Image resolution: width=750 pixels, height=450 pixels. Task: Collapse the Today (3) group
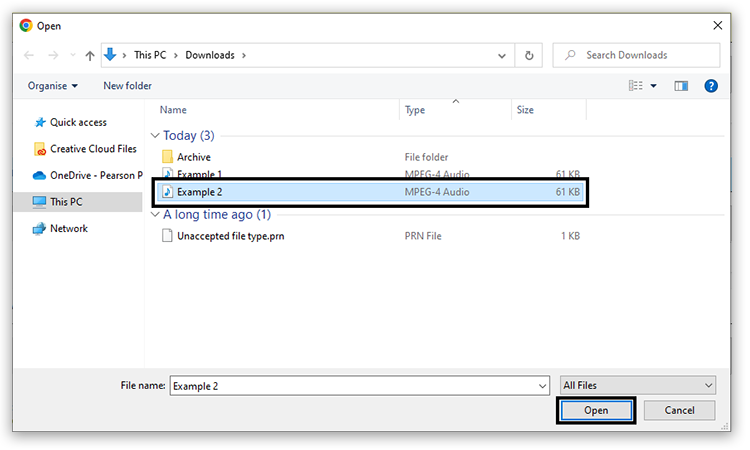(155, 135)
